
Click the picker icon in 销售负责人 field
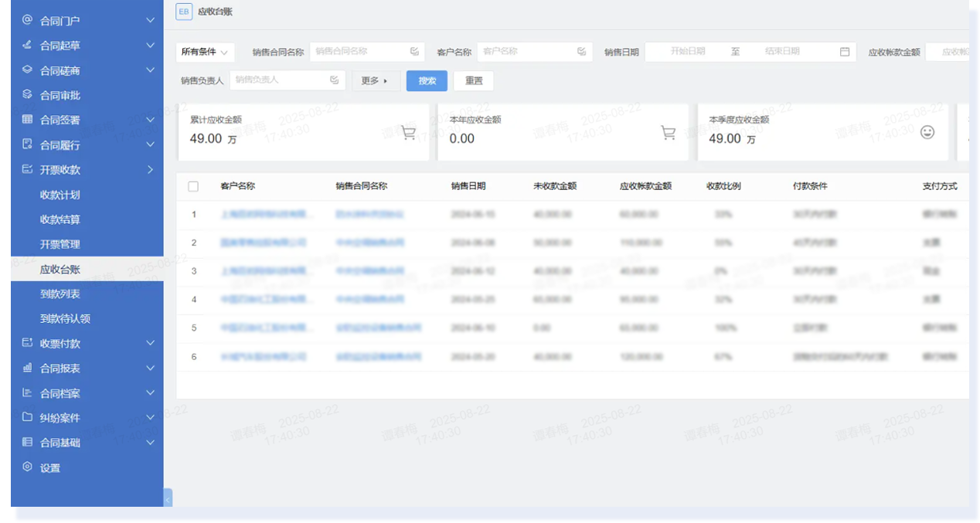click(x=334, y=80)
